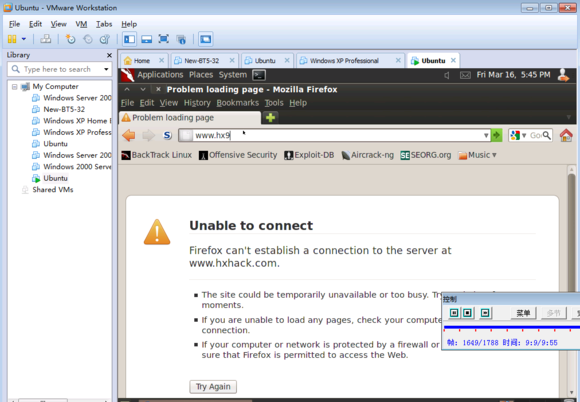Click the Try Again button
This screenshot has height=402, width=580.
[213, 386]
